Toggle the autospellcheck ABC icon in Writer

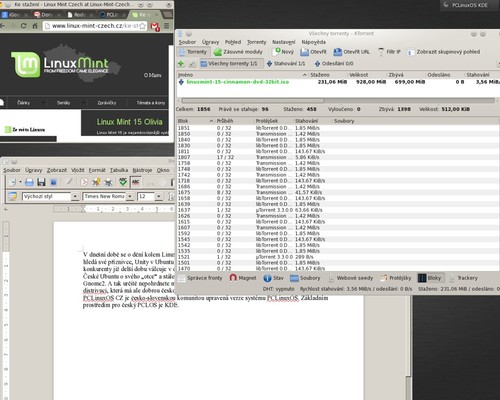coord(136,182)
